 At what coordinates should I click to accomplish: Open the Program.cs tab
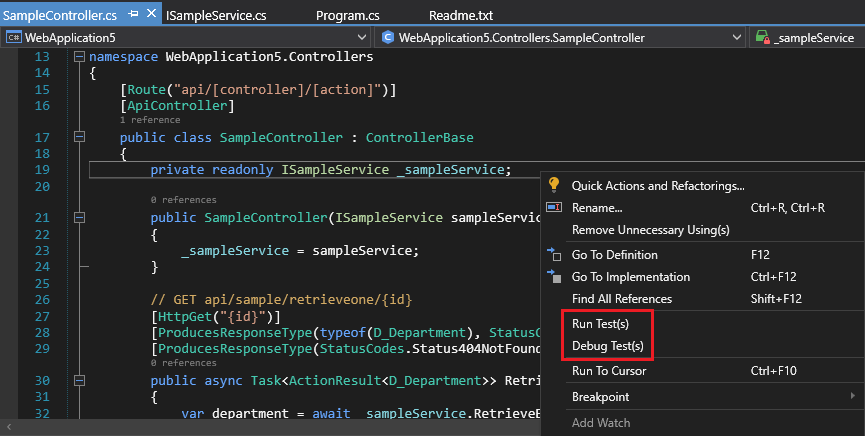345,16
